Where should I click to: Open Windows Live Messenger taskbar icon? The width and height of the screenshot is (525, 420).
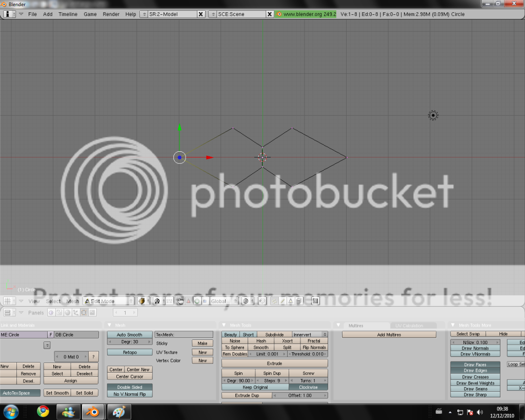(x=68, y=411)
